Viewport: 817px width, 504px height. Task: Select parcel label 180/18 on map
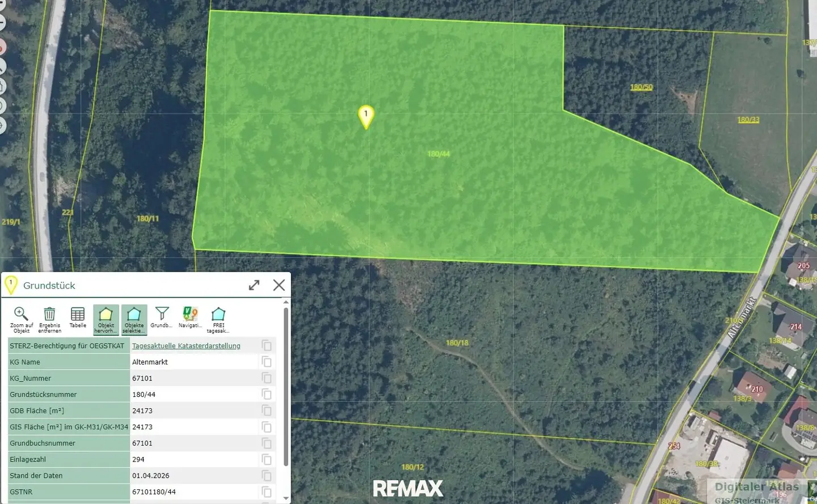pos(457,343)
